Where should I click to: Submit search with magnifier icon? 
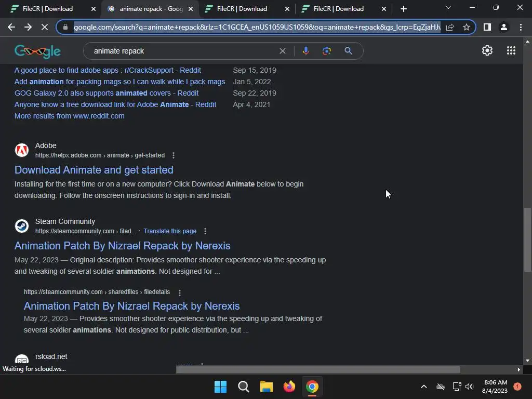(x=348, y=51)
